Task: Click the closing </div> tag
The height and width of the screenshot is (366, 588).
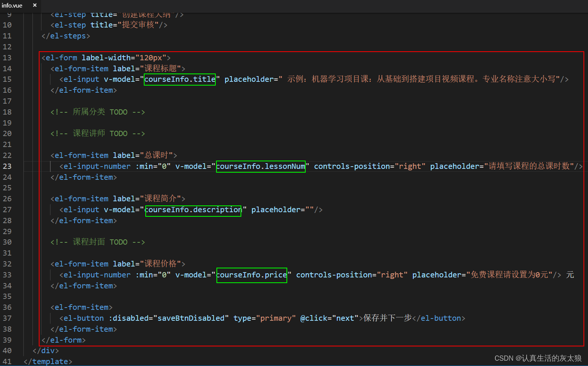Action: click(x=46, y=351)
